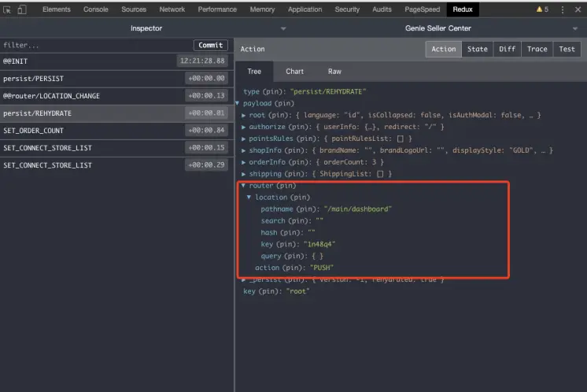
Task: Select the persist/REHYDRATE action
Action: tap(116, 113)
